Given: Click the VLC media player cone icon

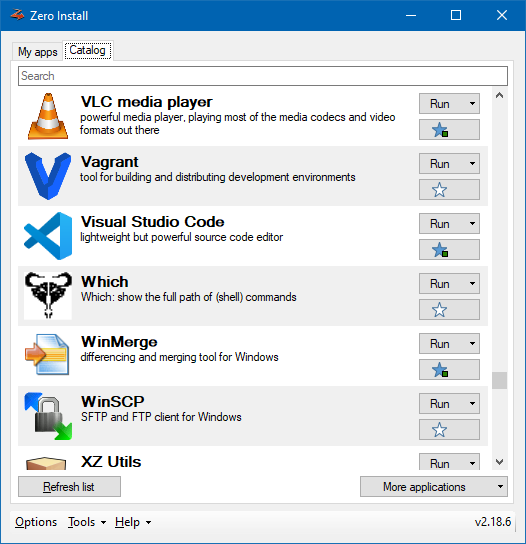Looking at the screenshot, I should pyautogui.click(x=48, y=116).
